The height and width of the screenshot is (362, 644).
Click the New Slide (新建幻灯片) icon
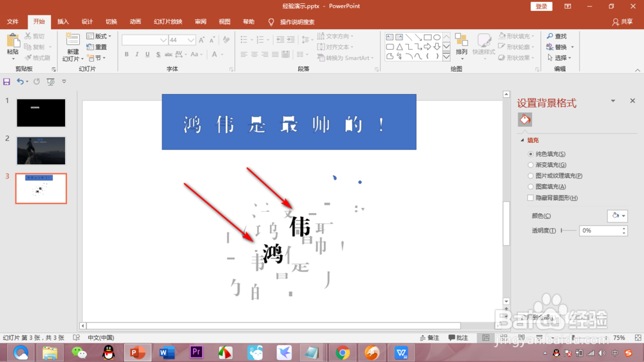pyautogui.click(x=72, y=41)
